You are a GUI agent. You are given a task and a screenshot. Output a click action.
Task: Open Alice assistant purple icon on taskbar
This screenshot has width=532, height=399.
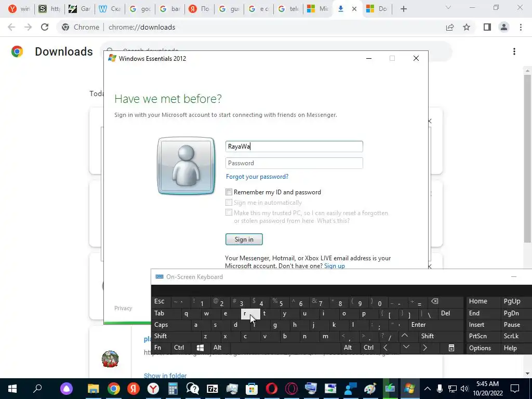(66, 389)
